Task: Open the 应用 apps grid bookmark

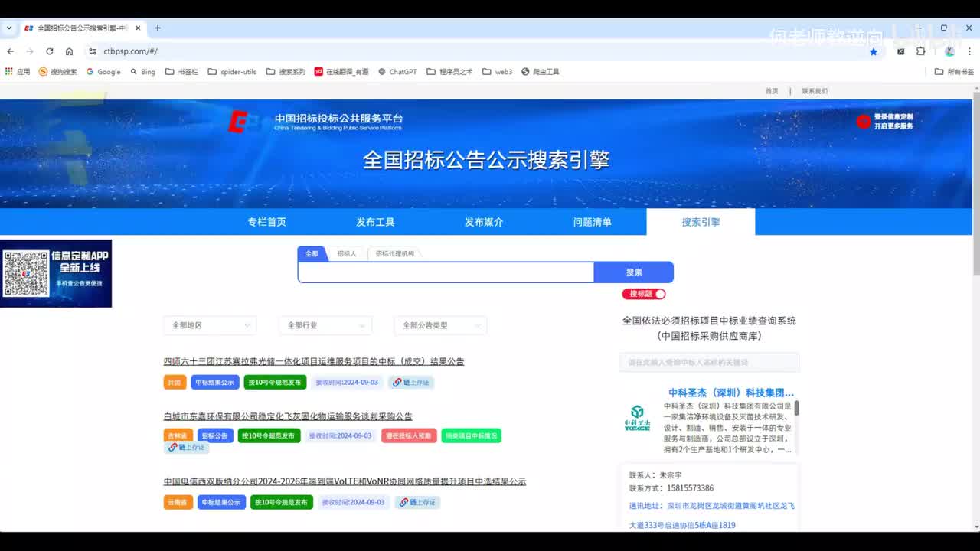Action: 18,72
